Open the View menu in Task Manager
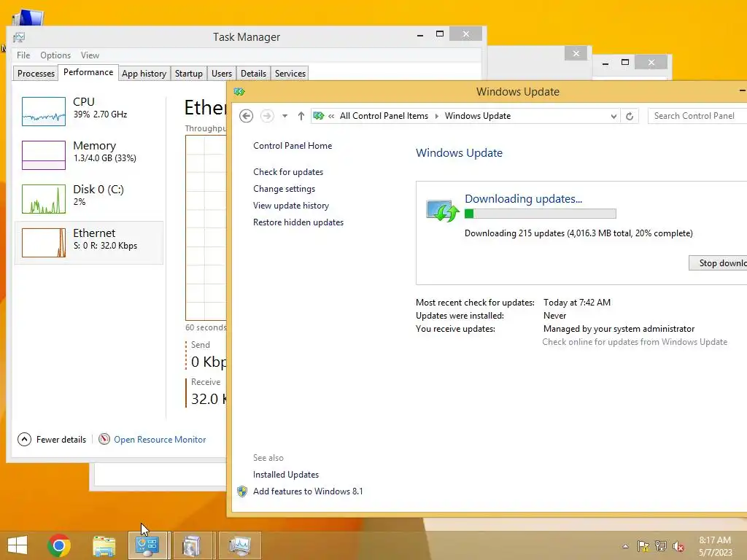Viewport: 747px width, 560px height. point(90,55)
